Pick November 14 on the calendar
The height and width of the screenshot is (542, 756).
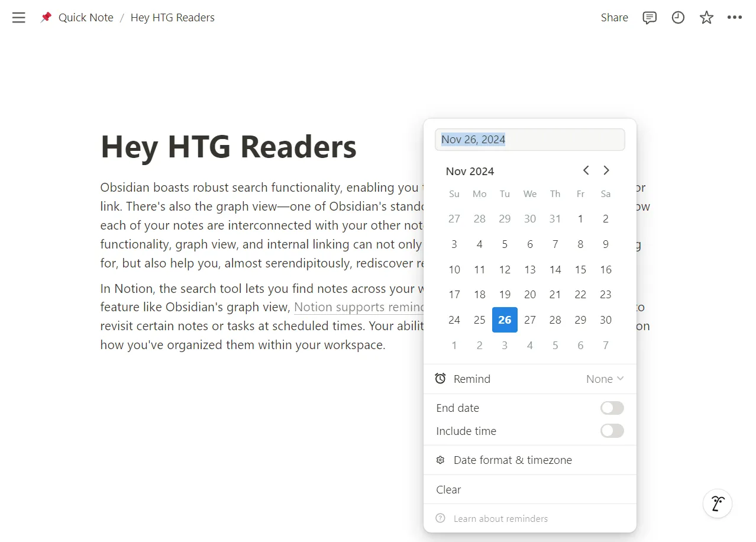point(555,269)
